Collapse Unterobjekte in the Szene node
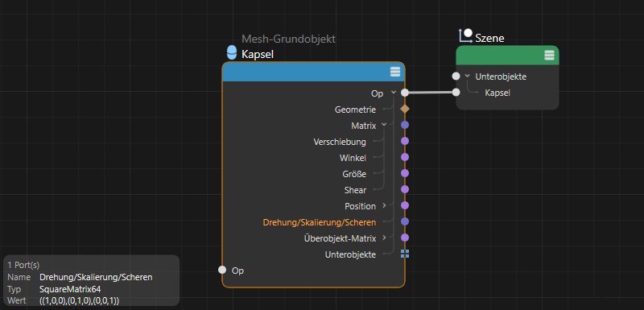The height and width of the screenshot is (310, 644). coord(467,76)
